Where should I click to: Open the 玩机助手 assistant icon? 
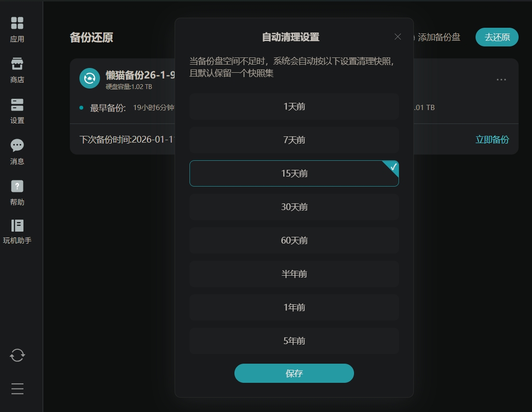coord(17,226)
